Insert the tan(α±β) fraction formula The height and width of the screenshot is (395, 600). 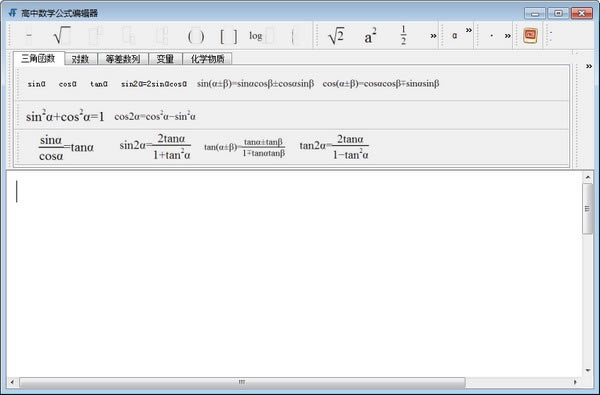tap(245, 147)
